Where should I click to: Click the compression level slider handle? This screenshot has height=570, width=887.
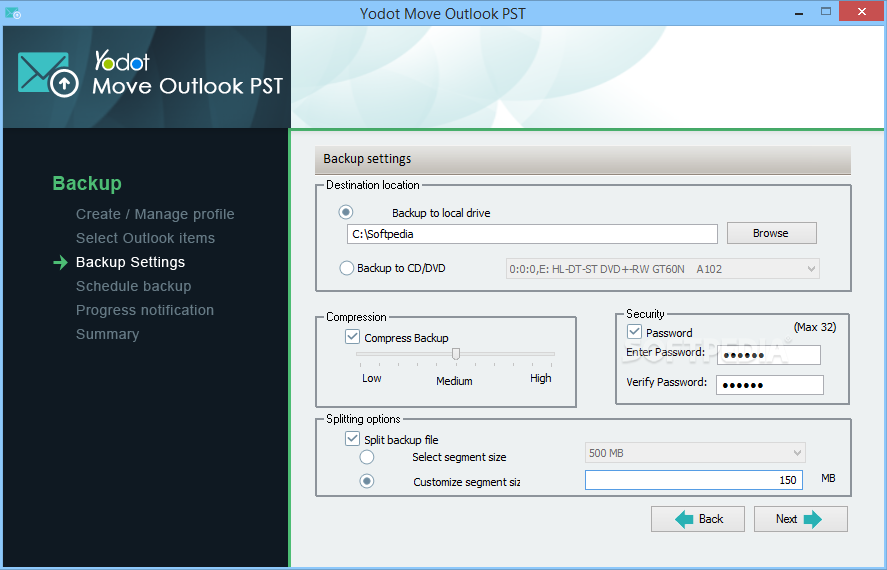tap(456, 354)
